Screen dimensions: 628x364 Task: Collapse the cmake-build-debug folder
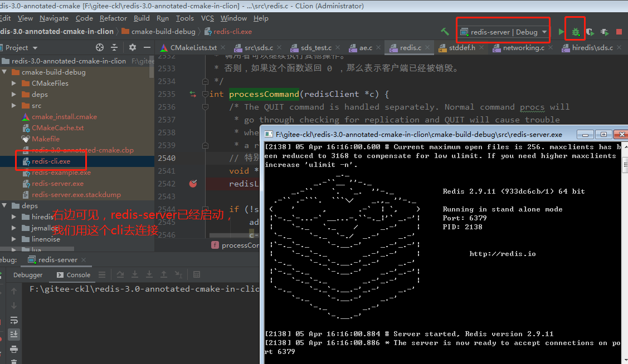[4, 72]
